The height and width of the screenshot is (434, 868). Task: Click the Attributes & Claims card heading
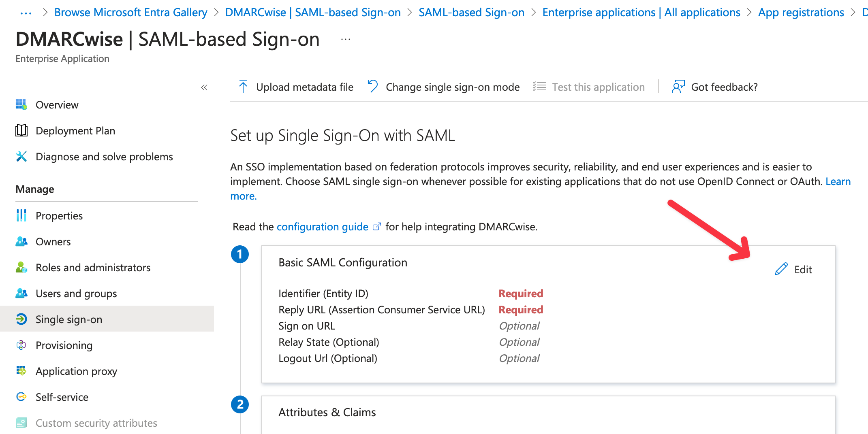coord(327,412)
